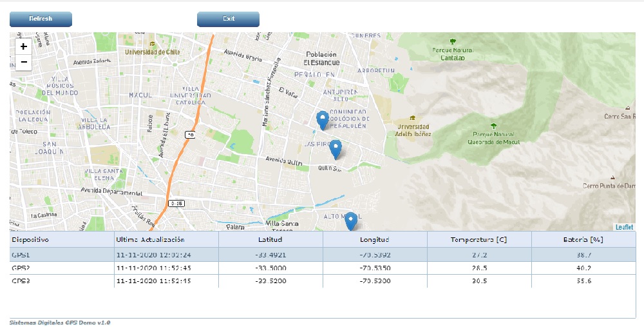Select the middle blue marker near Las Pircas
Image resolution: width=644 pixels, height=327 pixels.
pyautogui.click(x=335, y=148)
